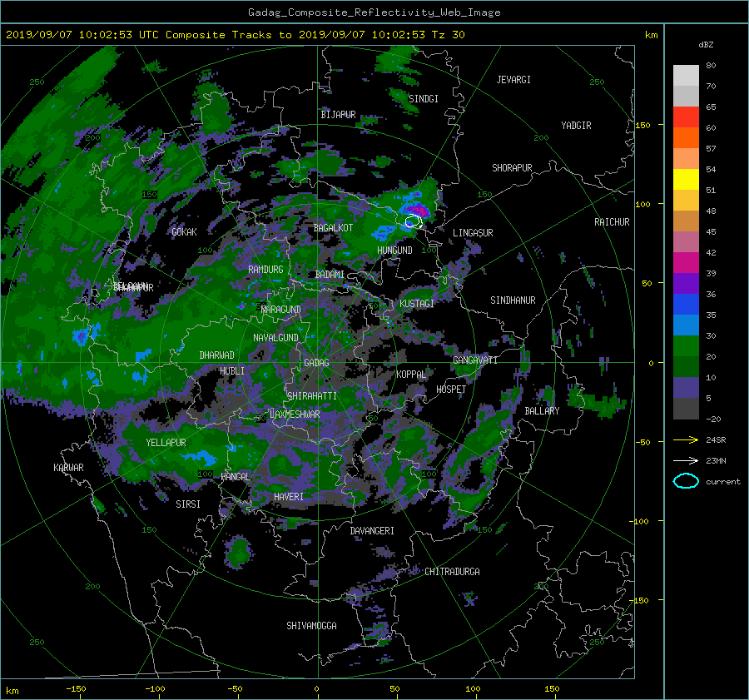Image resolution: width=749 pixels, height=700 pixels.
Task: Click the SHIVAMOGGA city label
Action: pos(311,626)
